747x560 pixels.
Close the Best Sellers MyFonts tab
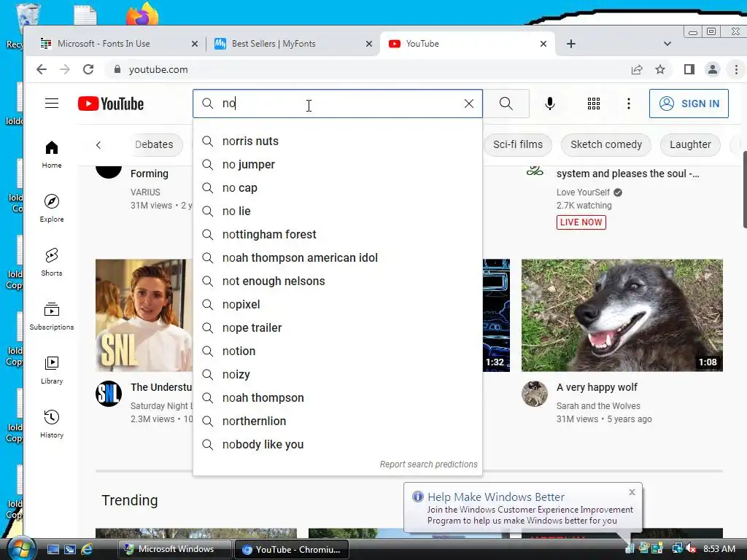point(368,44)
